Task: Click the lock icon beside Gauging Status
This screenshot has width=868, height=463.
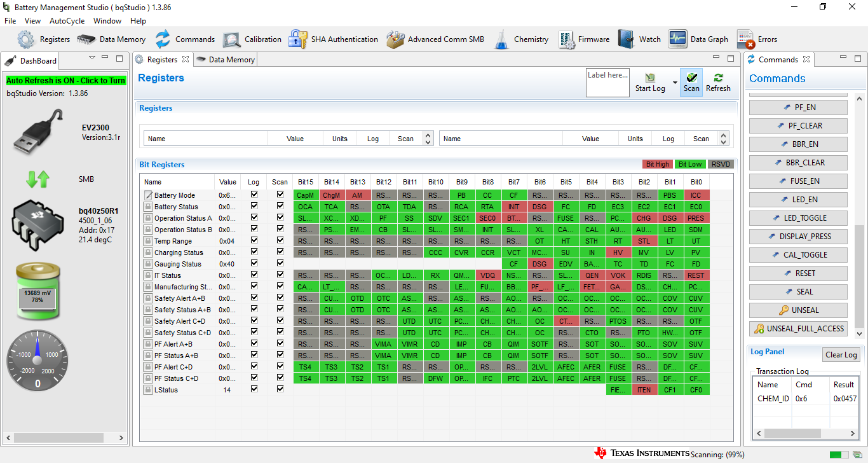Action: tap(148, 264)
